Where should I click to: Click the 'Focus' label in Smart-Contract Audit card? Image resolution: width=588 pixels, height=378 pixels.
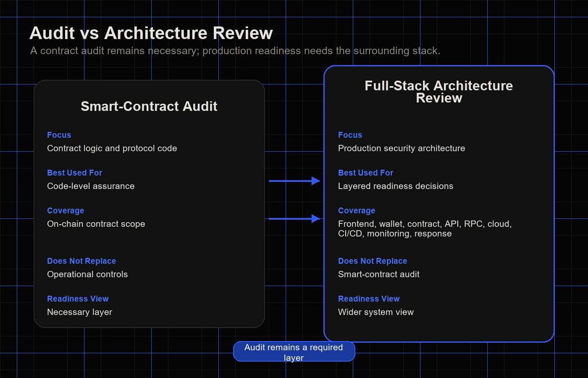pos(59,135)
